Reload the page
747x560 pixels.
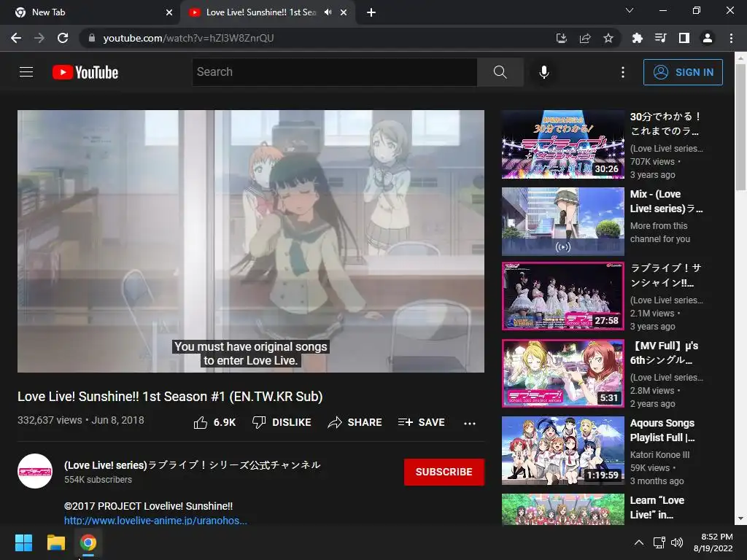coord(63,38)
